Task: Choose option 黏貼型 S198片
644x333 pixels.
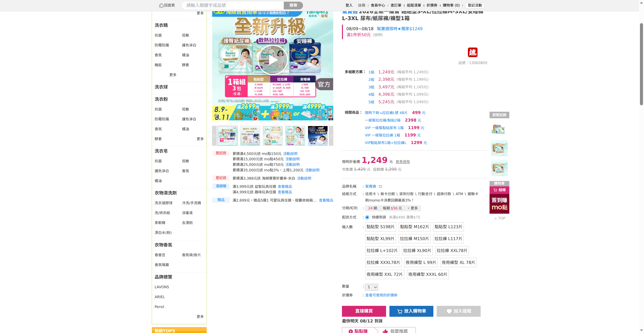Action: click(381, 227)
